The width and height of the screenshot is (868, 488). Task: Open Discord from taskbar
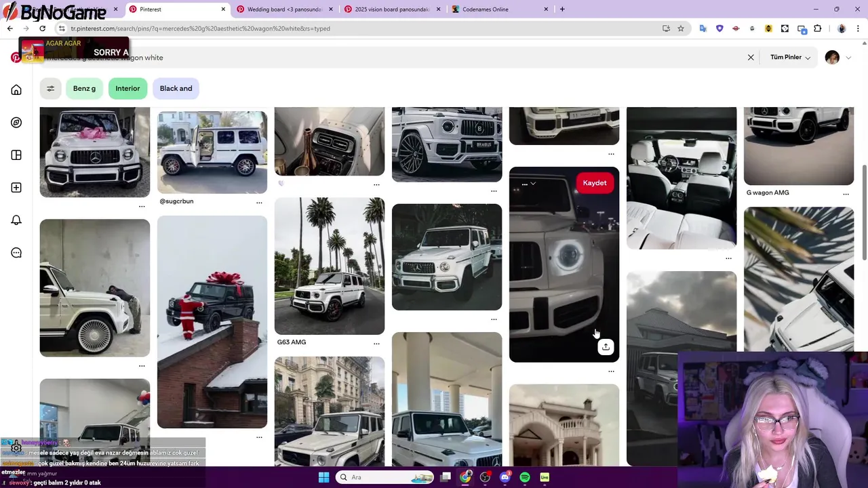pyautogui.click(x=505, y=477)
